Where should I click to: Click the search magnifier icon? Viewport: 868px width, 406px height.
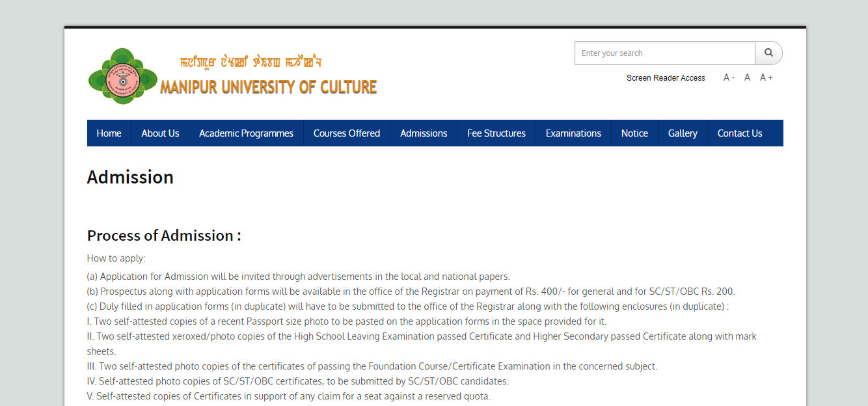tap(768, 53)
